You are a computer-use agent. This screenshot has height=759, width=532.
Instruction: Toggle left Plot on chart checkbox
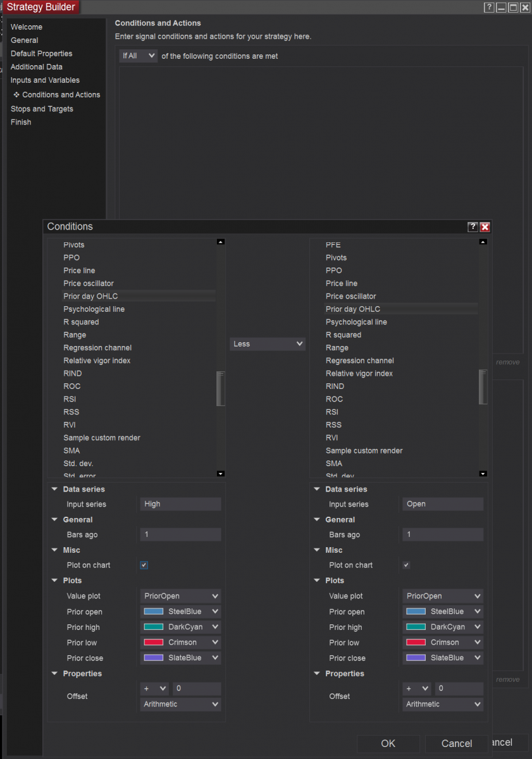click(x=144, y=565)
